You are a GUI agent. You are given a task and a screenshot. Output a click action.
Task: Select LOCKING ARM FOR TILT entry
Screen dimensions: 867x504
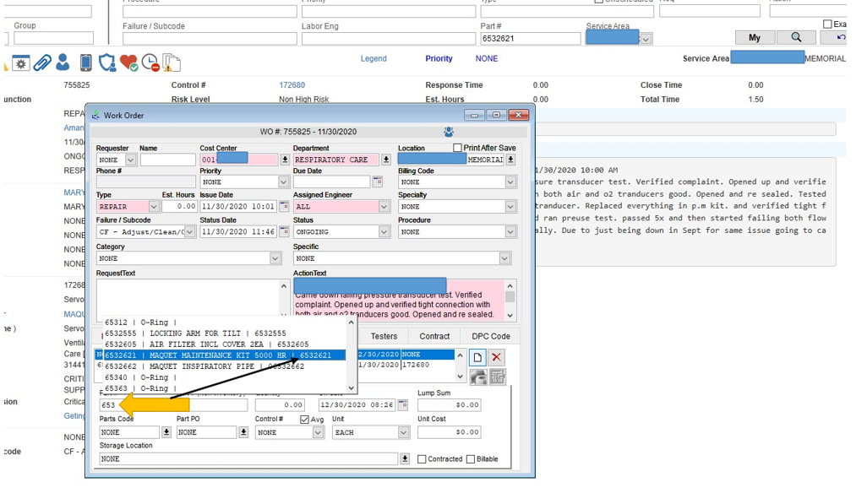pos(225,333)
